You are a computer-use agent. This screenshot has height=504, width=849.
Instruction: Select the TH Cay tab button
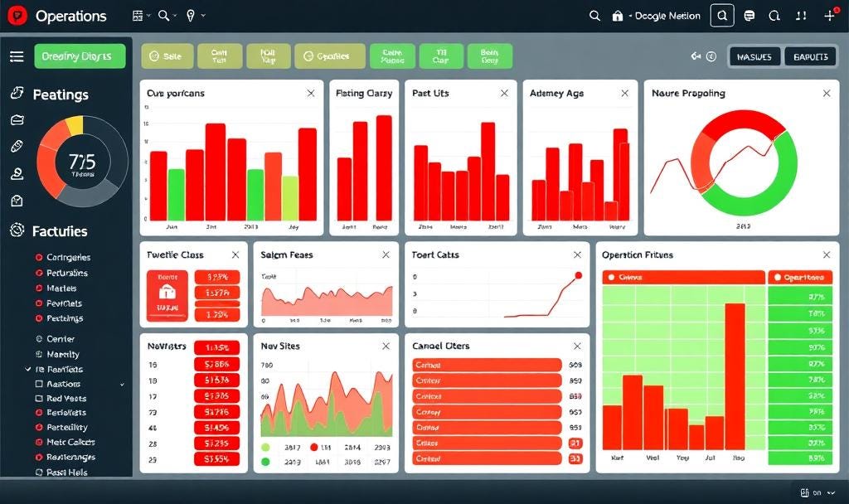click(x=441, y=56)
